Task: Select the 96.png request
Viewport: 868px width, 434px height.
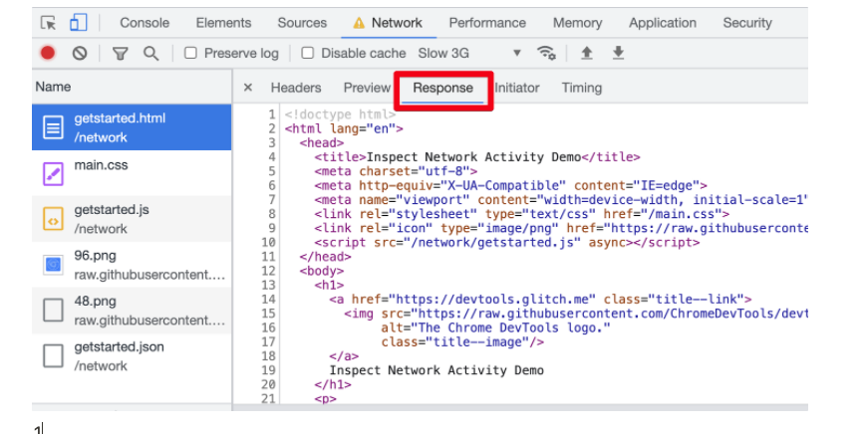Action: click(132, 264)
